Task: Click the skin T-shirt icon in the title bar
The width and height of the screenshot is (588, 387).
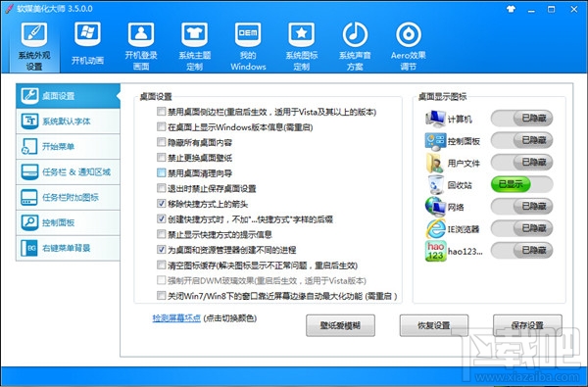Action: 511,9
